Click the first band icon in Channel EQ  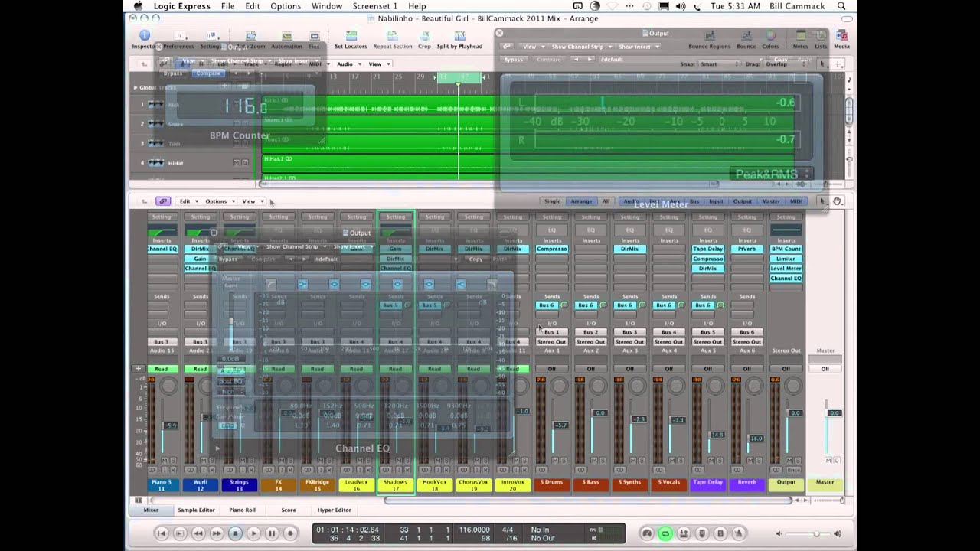pyautogui.click(x=270, y=285)
